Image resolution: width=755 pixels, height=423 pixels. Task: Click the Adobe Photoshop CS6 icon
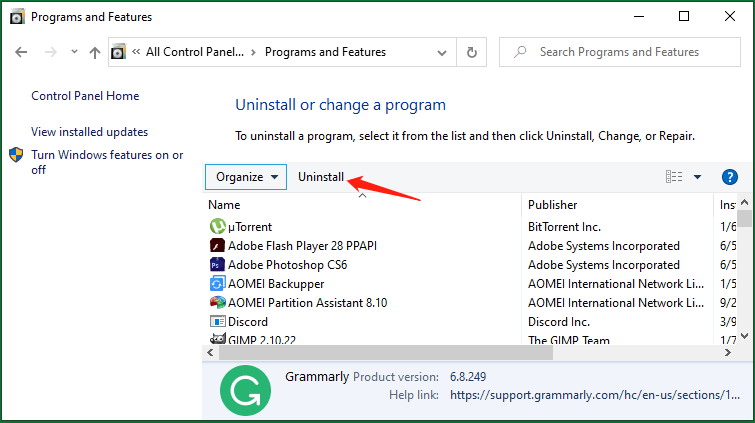click(218, 265)
